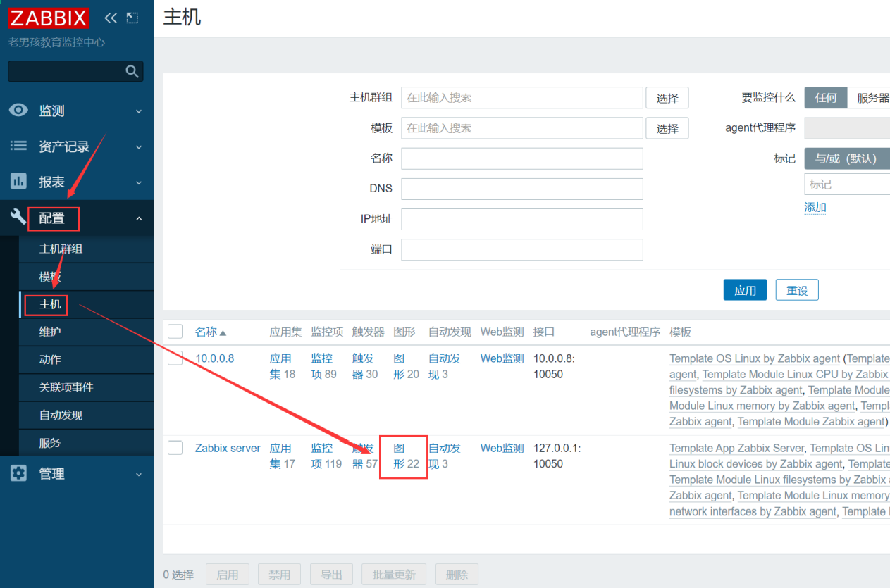Open Template App Zabbix Server link
This screenshot has width=890, height=588.
pos(736,448)
